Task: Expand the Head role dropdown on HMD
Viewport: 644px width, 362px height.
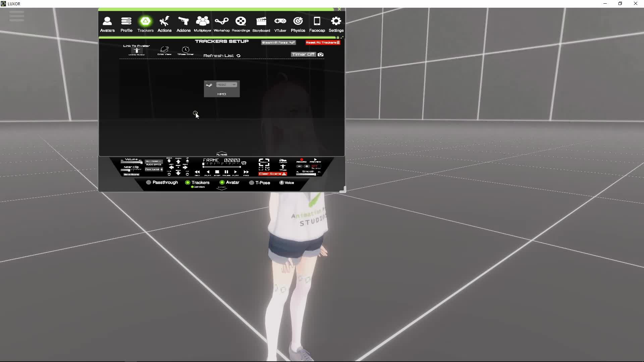Action: click(227, 84)
